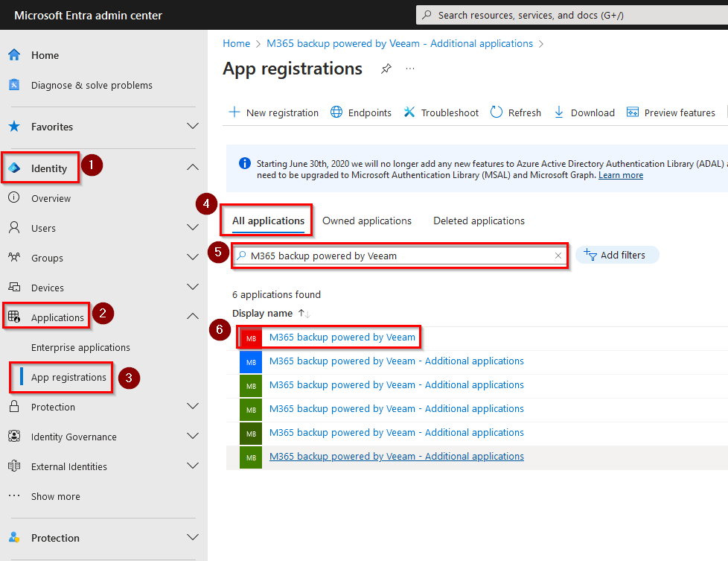This screenshot has width=728, height=561.
Task: Click the bottom Protection user-shield icon
Action: 14,537
